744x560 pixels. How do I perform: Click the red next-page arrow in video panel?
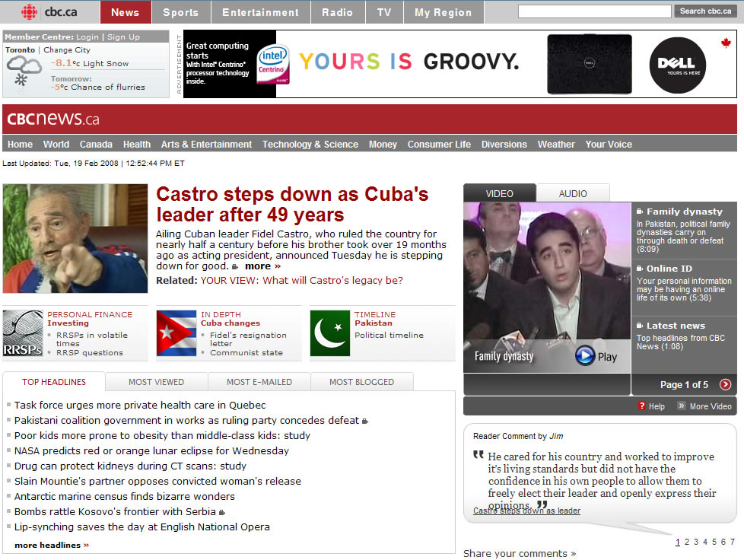(x=725, y=384)
